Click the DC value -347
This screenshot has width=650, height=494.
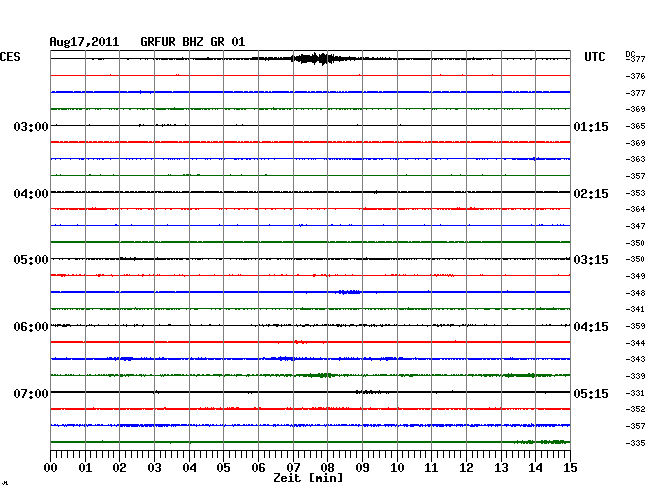pyautogui.click(x=635, y=226)
